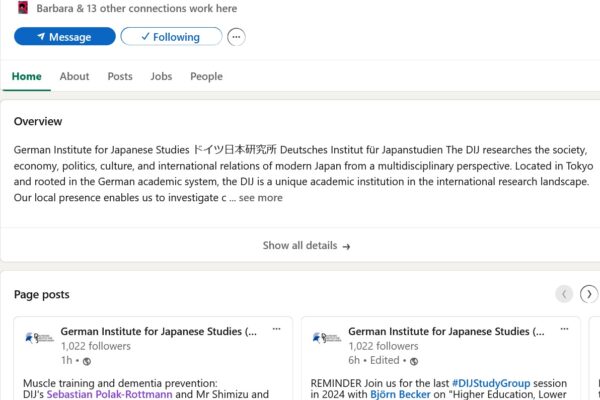This screenshot has height=400, width=600.
Task: Open the Posts tab
Action: pyautogui.click(x=120, y=76)
